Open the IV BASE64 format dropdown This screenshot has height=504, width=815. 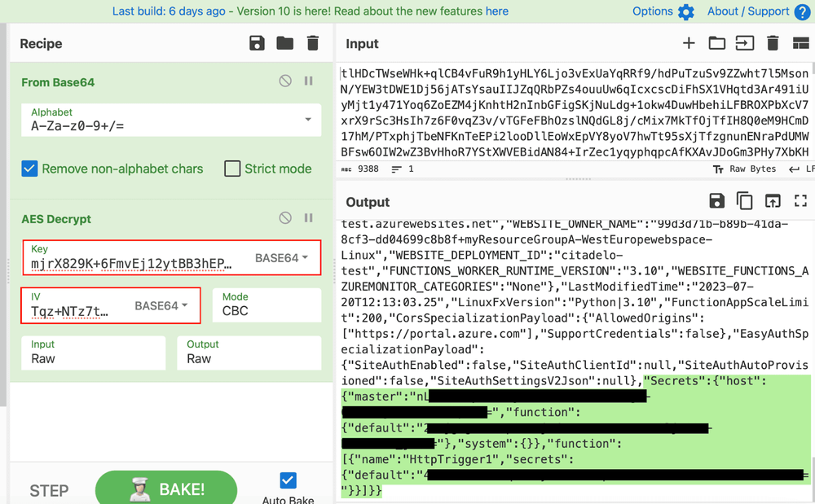point(161,306)
